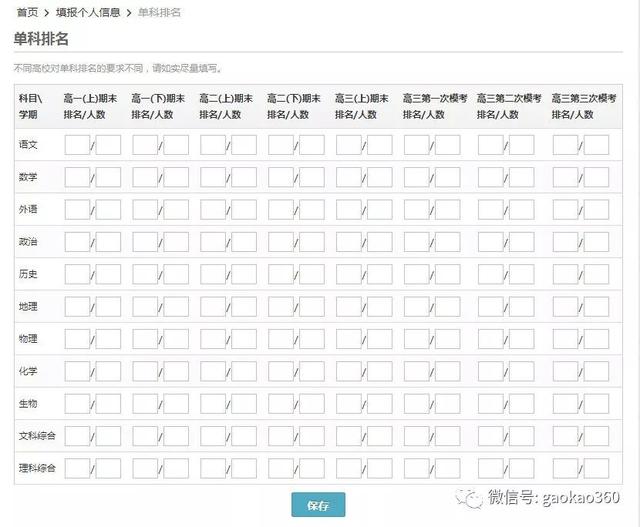This screenshot has height=527, width=640.
Task: Click the 高三第一次模考 column header
Action: pyautogui.click(x=435, y=106)
